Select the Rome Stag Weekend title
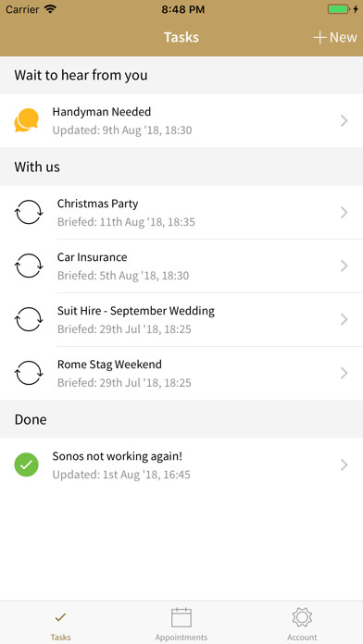This screenshot has width=363, height=644. 109,365
